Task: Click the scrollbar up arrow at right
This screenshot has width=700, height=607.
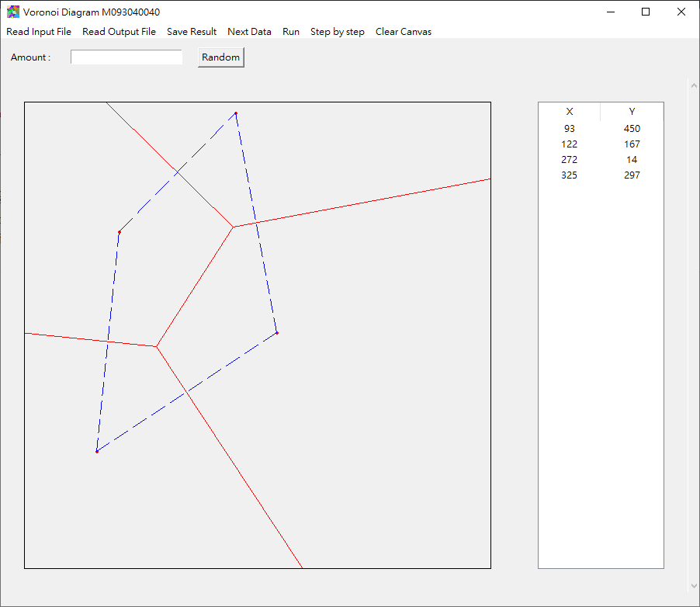Action: 694,85
